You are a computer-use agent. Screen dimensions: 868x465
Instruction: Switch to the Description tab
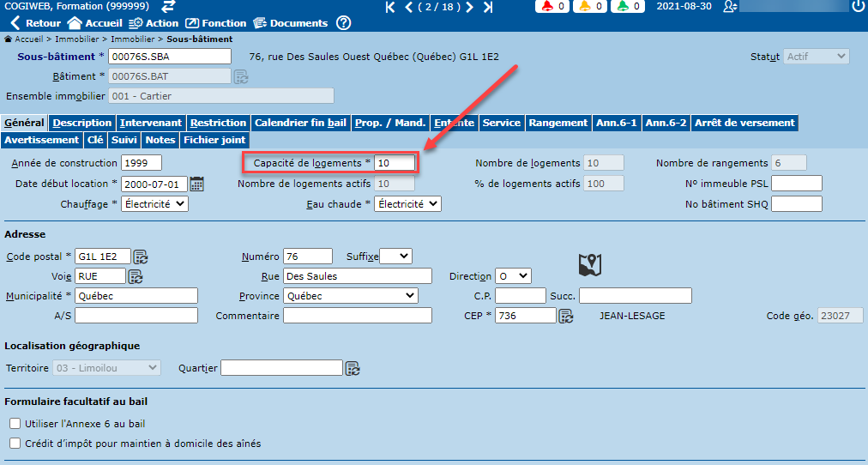click(82, 123)
